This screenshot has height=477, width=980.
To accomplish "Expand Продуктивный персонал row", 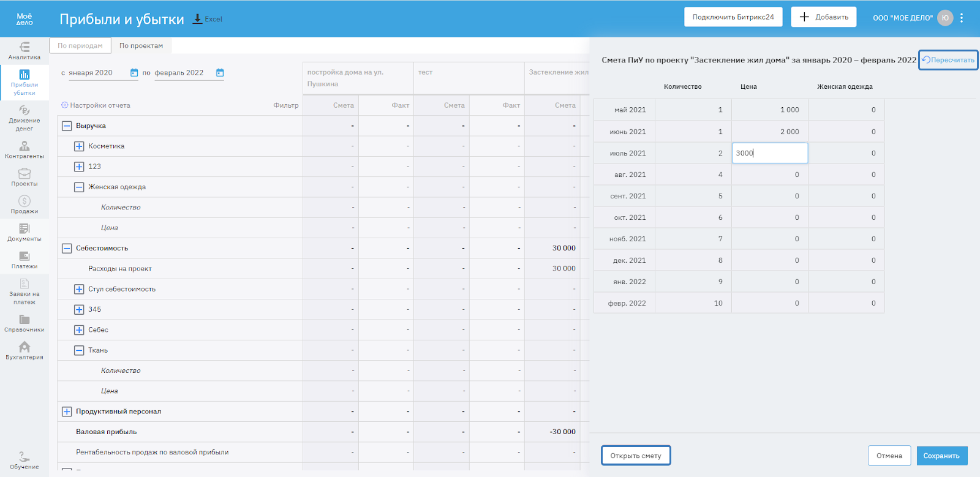I will pos(67,411).
